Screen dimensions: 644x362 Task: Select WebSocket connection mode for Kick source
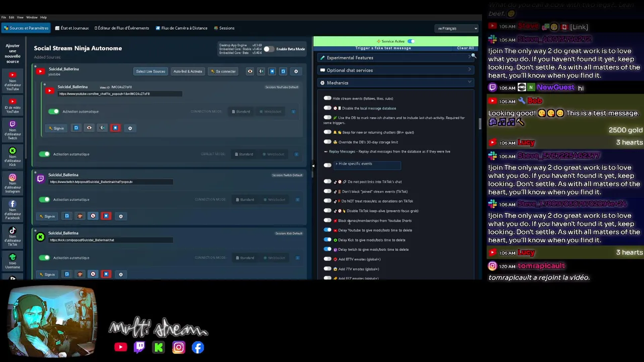[274, 258]
